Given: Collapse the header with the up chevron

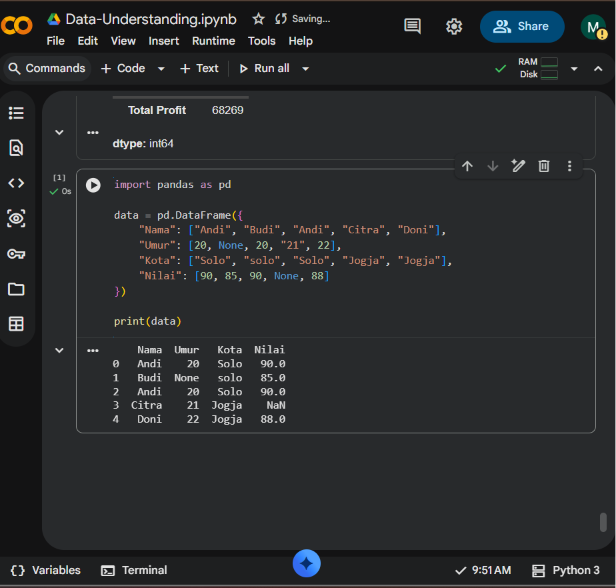Looking at the screenshot, I should pyautogui.click(x=598, y=69).
